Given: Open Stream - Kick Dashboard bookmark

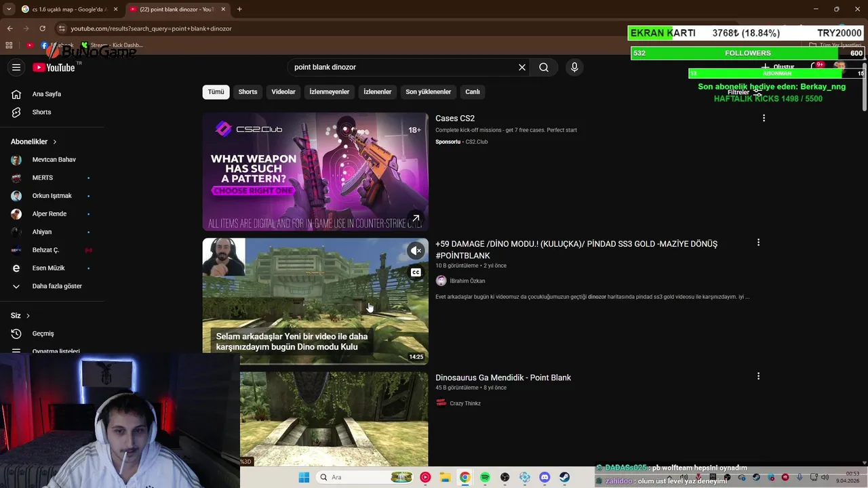Looking at the screenshot, I should pos(112,45).
